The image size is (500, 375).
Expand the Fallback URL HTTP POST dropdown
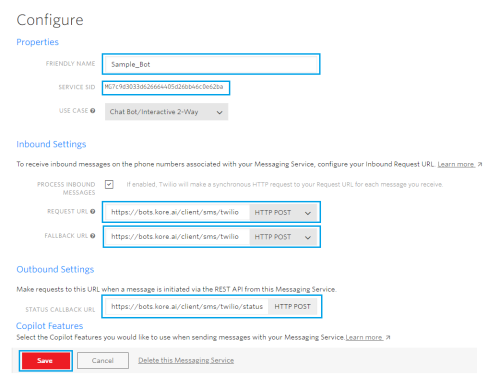coord(283,237)
